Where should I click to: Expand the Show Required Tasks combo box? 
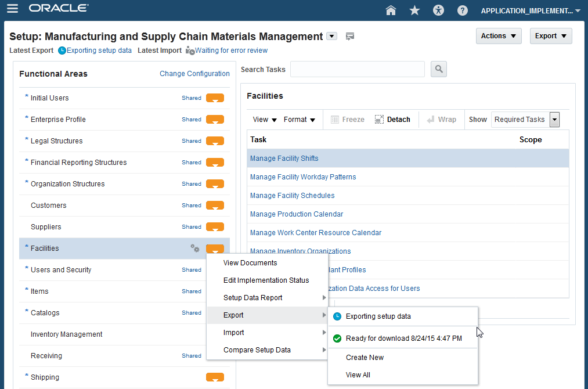pyautogui.click(x=554, y=120)
